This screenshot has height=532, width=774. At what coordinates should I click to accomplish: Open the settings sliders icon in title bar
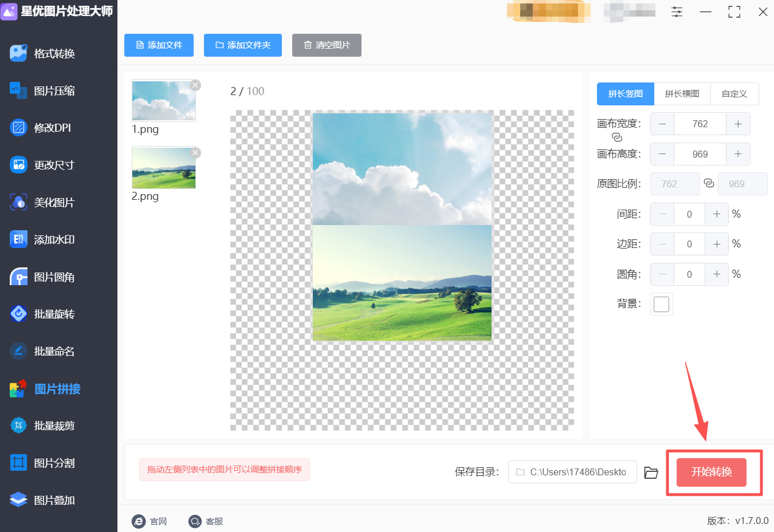[x=677, y=11]
